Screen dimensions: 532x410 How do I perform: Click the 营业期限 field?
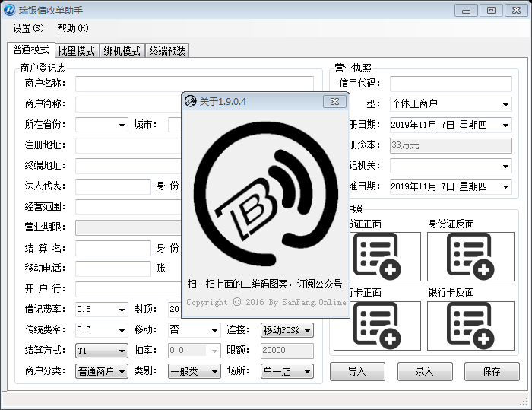[128, 227]
